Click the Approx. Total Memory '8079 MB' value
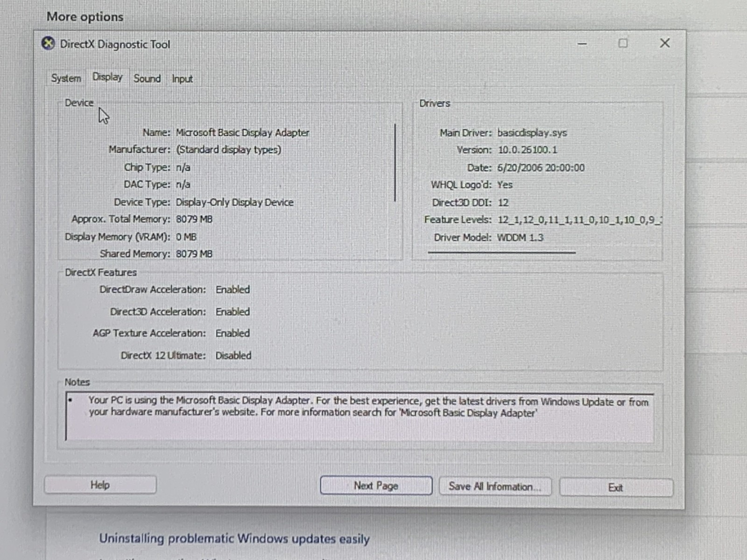747x560 pixels. (x=194, y=219)
